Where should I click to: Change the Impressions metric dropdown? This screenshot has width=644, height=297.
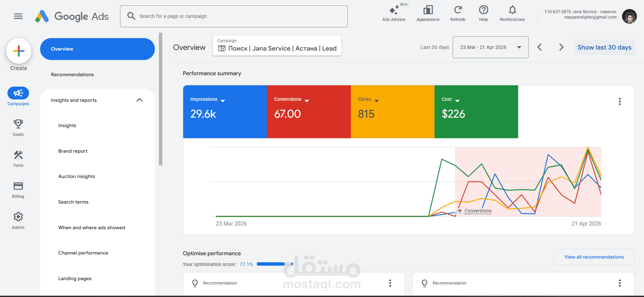[x=223, y=100]
